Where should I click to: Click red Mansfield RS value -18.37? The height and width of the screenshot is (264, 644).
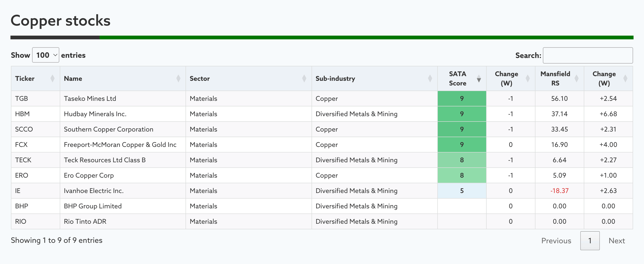click(560, 191)
